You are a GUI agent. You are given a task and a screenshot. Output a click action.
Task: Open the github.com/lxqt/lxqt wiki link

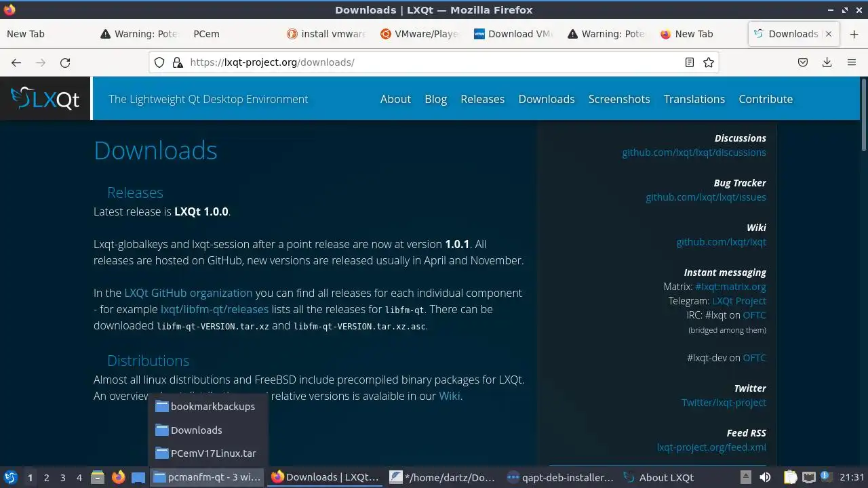pyautogui.click(x=721, y=242)
